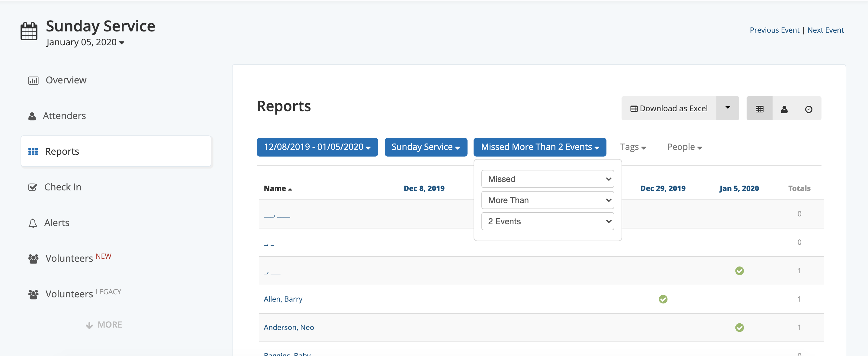
Task: Open the 2 Events select box
Action: click(548, 222)
